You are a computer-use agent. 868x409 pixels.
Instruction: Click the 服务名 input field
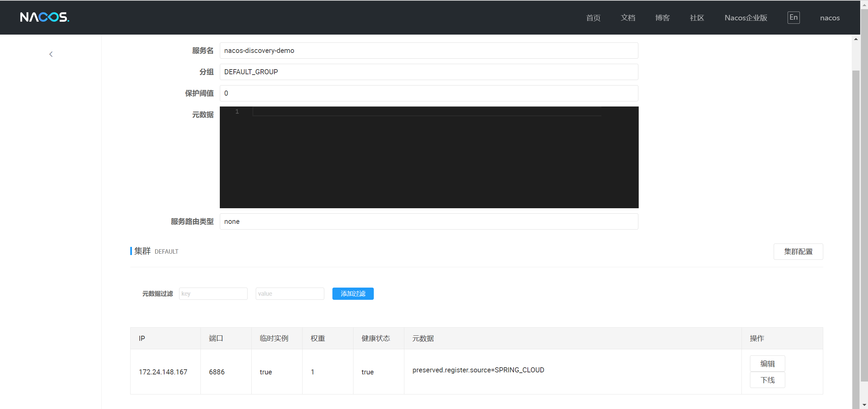tap(429, 51)
